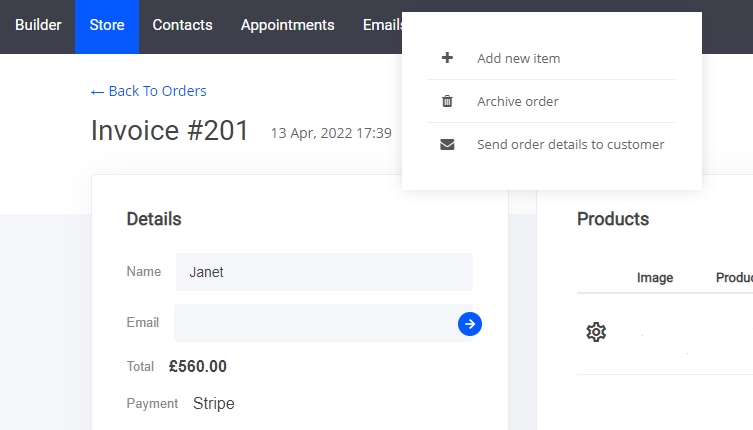This screenshot has height=430, width=753.
Task: Open the product row gear settings
Action: (596, 332)
